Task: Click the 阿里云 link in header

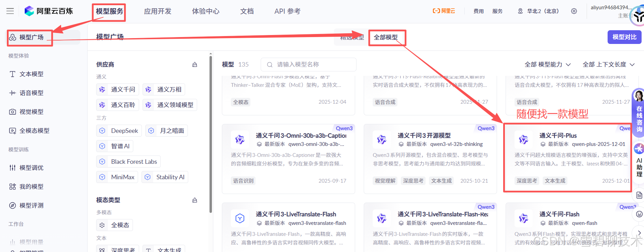Action: click(x=444, y=11)
